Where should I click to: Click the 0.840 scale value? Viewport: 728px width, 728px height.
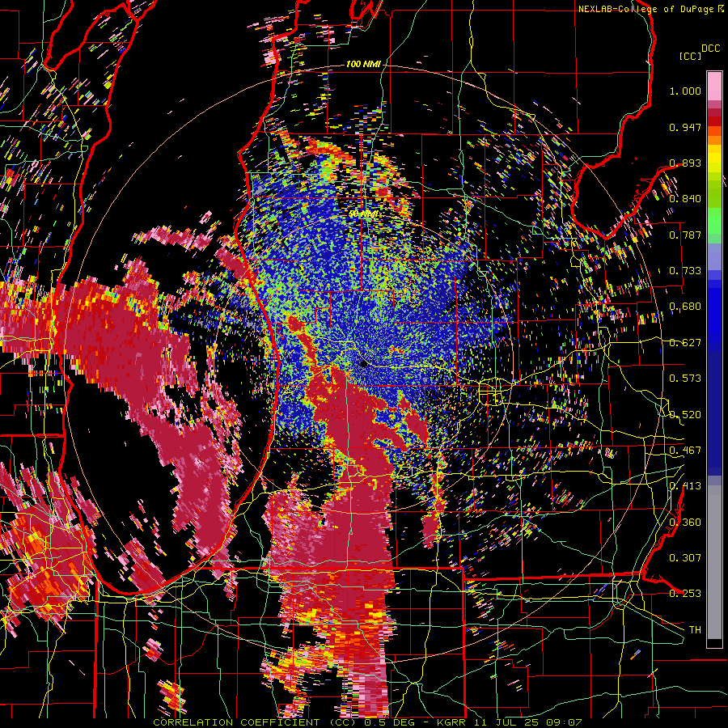685,199
